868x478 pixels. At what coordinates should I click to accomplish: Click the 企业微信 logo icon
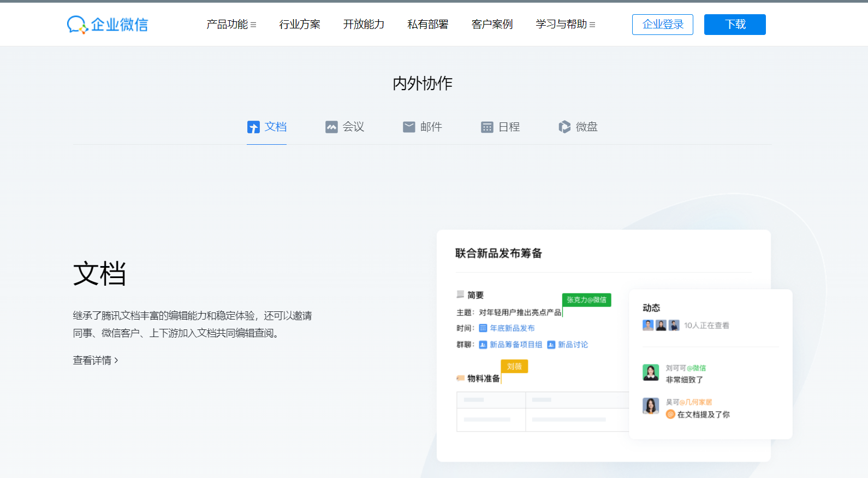(77, 25)
